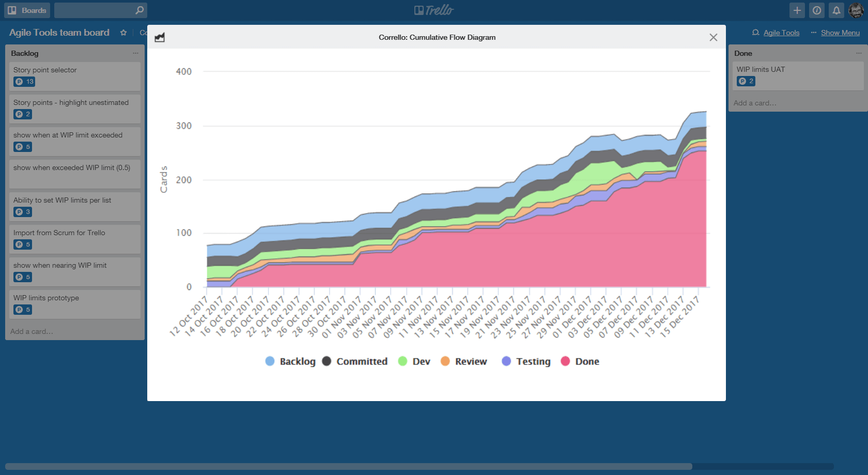
Task: Open the information icon
Action: click(817, 10)
